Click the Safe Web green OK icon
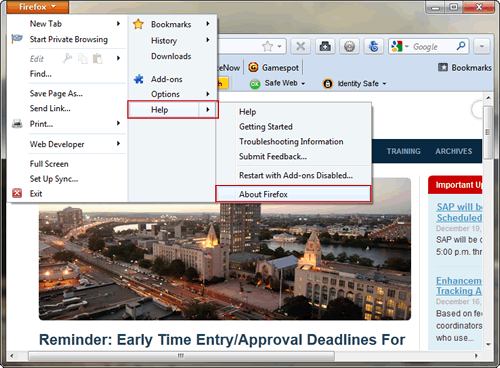 [x=255, y=84]
